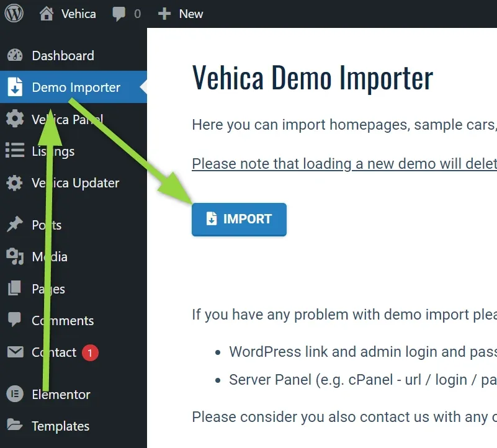Open Vehica Updater menu item
The height and width of the screenshot is (448, 497).
coord(76,183)
